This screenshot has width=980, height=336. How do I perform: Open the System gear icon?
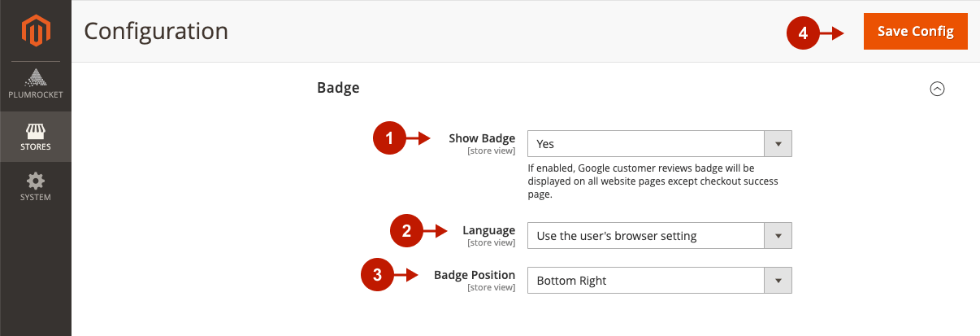(x=36, y=181)
